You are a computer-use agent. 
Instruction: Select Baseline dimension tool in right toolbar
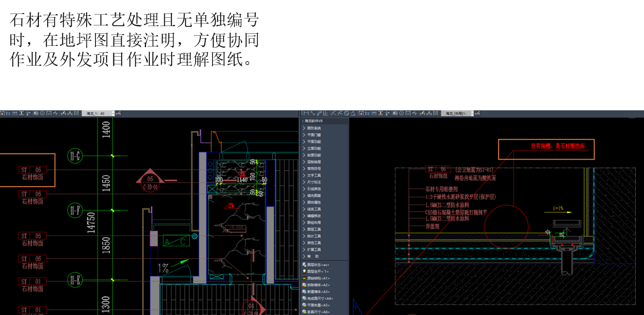coord(367,114)
